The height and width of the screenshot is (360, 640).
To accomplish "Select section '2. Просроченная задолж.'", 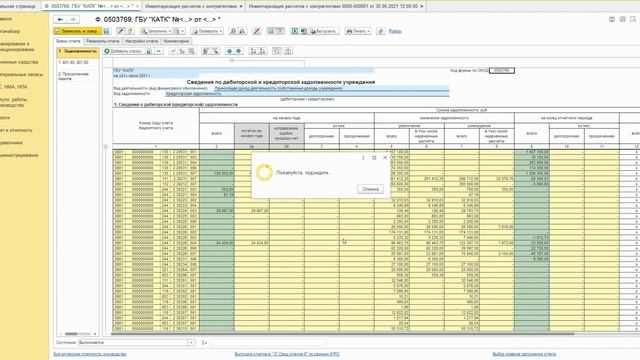I will (78, 76).
